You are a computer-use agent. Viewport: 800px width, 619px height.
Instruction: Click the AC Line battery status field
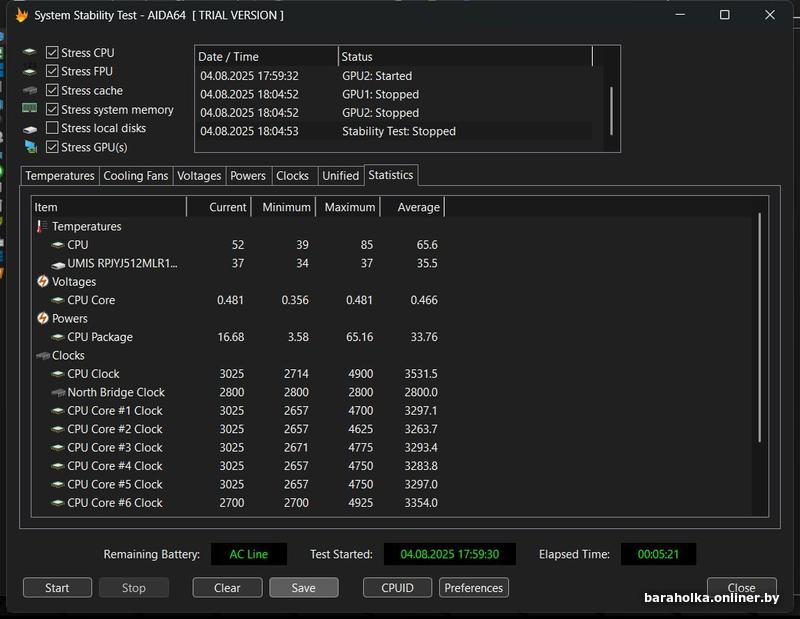coord(248,554)
